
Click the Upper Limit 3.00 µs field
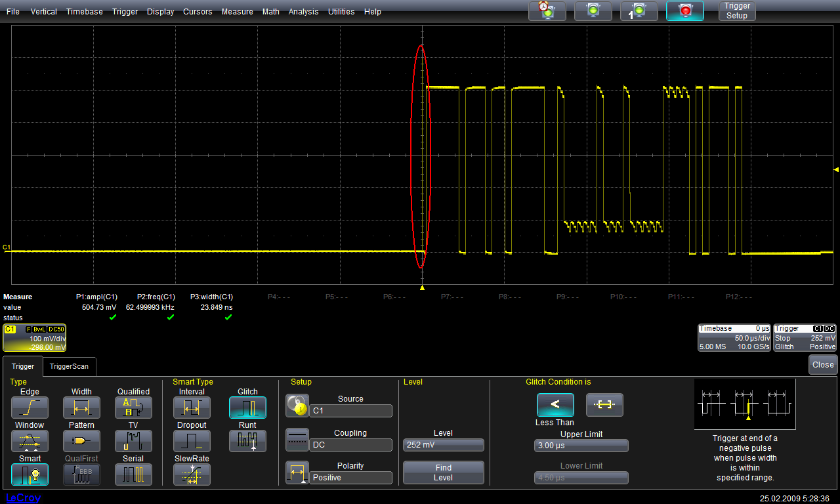(x=581, y=446)
